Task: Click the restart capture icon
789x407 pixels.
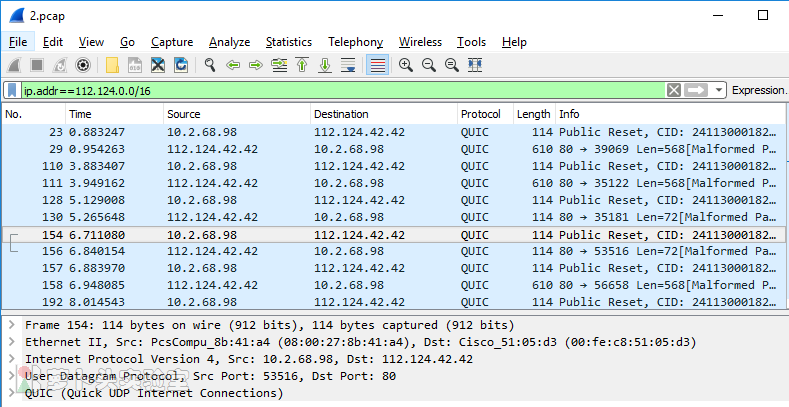Action: pos(60,65)
